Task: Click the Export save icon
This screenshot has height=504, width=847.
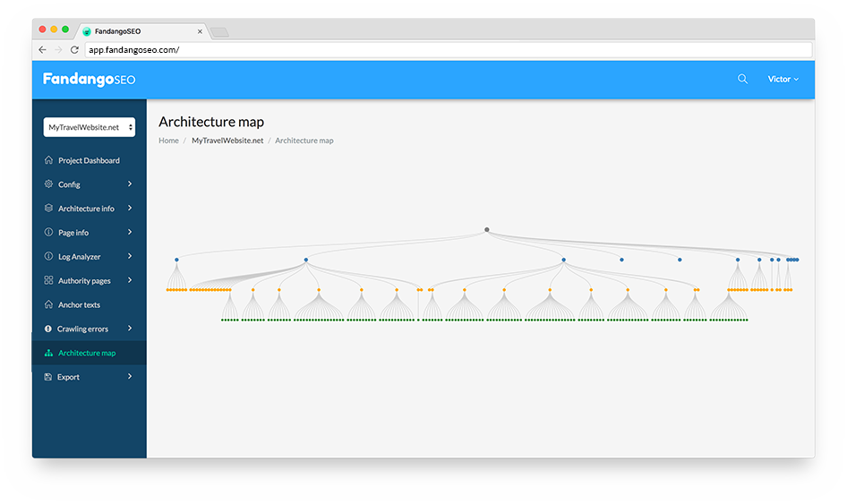Action: [x=48, y=377]
